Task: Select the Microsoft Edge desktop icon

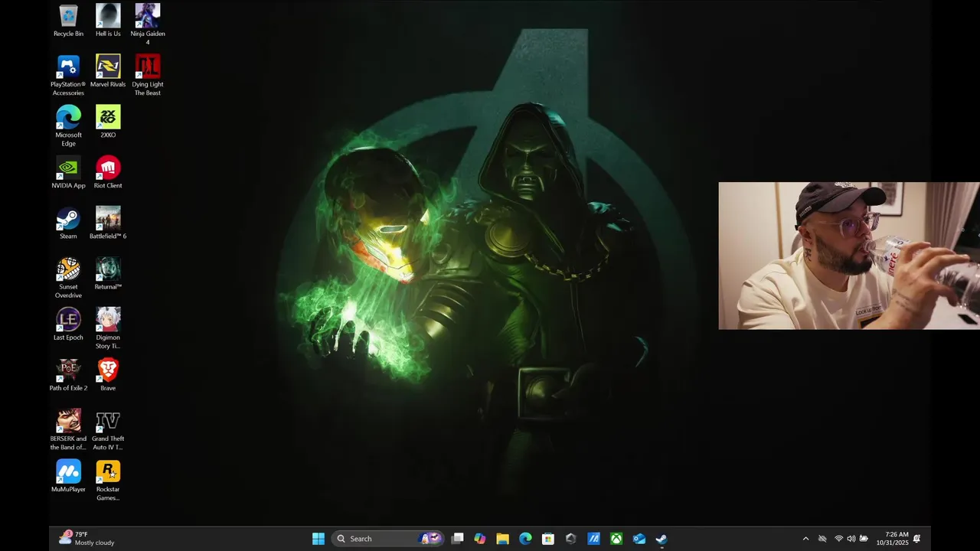Action: 68,126
